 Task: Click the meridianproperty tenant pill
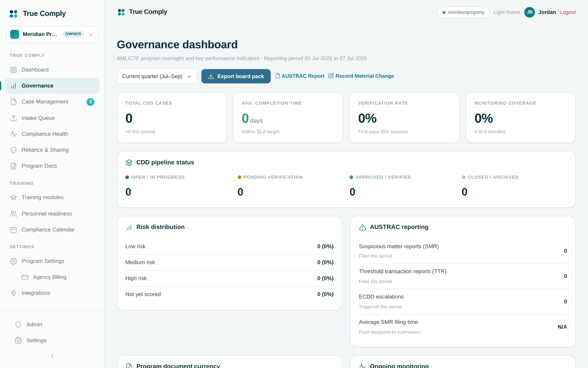tap(463, 12)
